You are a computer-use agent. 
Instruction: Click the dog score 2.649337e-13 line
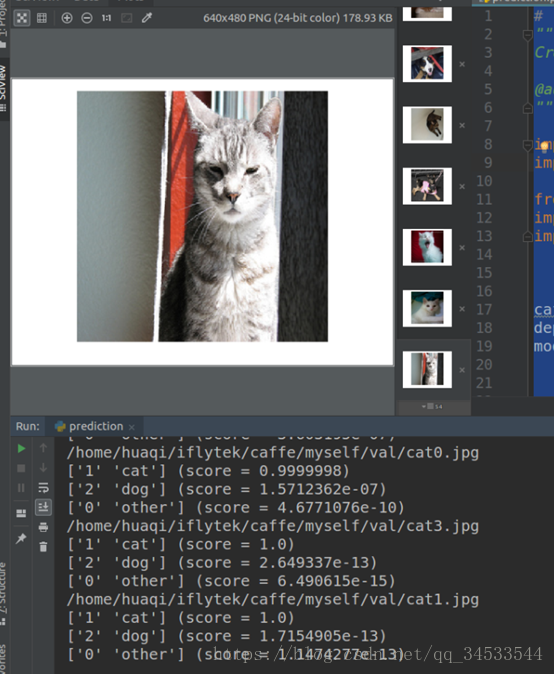(x=222, y=563)
